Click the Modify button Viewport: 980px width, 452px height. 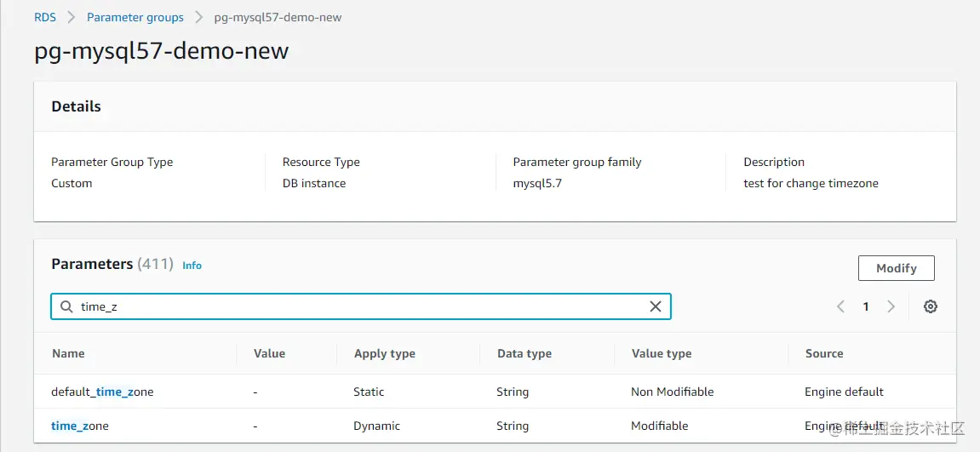896,268
